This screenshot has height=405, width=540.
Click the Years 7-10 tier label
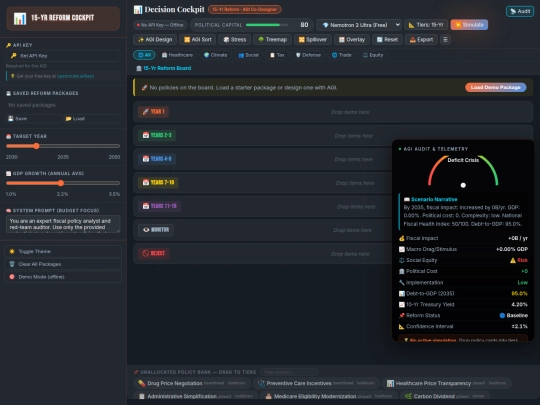pyautogui.click(x=158, y=182)
